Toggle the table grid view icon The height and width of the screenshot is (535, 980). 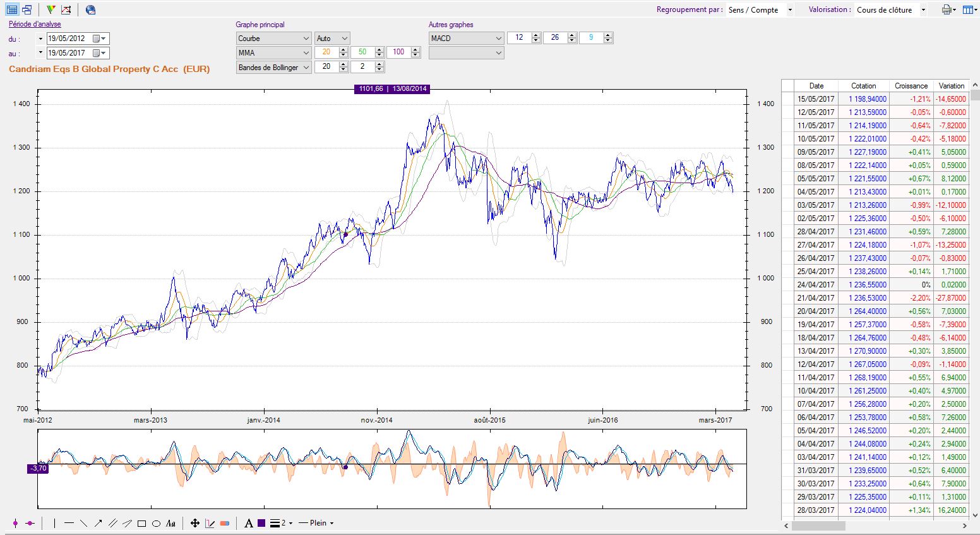pos(11,9)
